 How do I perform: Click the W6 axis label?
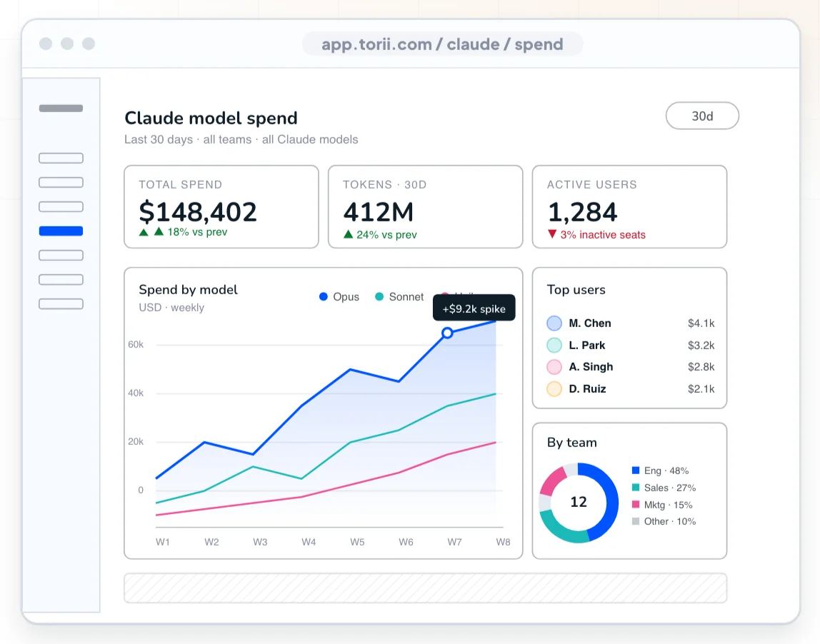click(x=406, y=542)
